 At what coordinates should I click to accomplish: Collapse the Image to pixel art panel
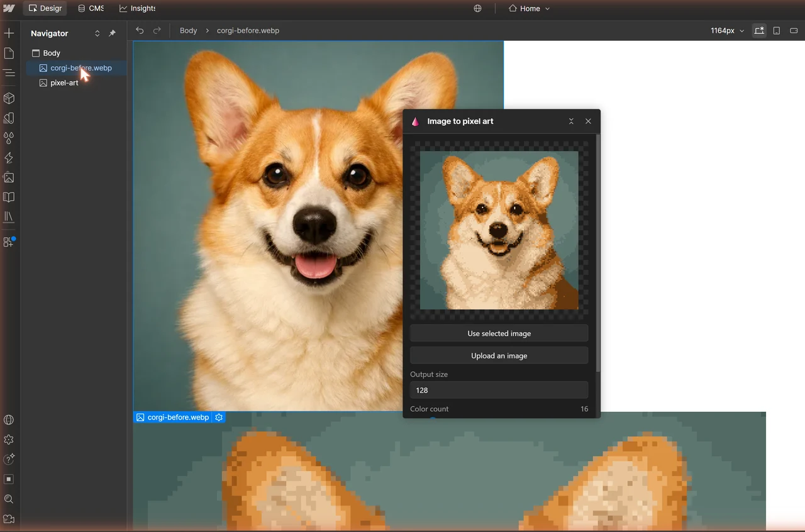tap(571, 121)
